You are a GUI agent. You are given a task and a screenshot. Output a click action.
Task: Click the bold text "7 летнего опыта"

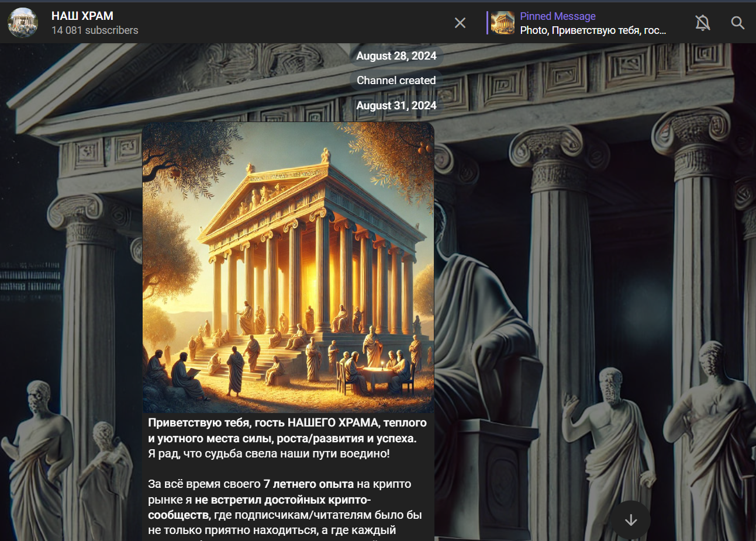click(309, 484)
